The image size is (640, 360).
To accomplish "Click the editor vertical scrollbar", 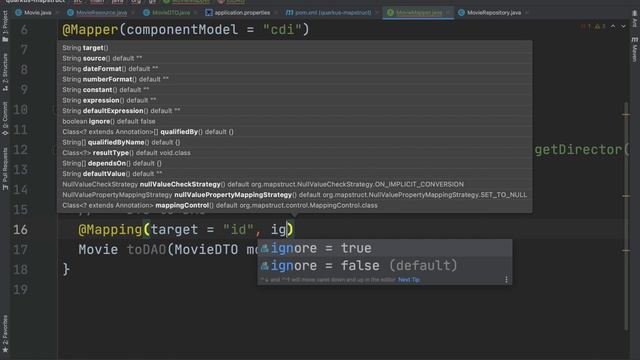I will coord(626,216).
